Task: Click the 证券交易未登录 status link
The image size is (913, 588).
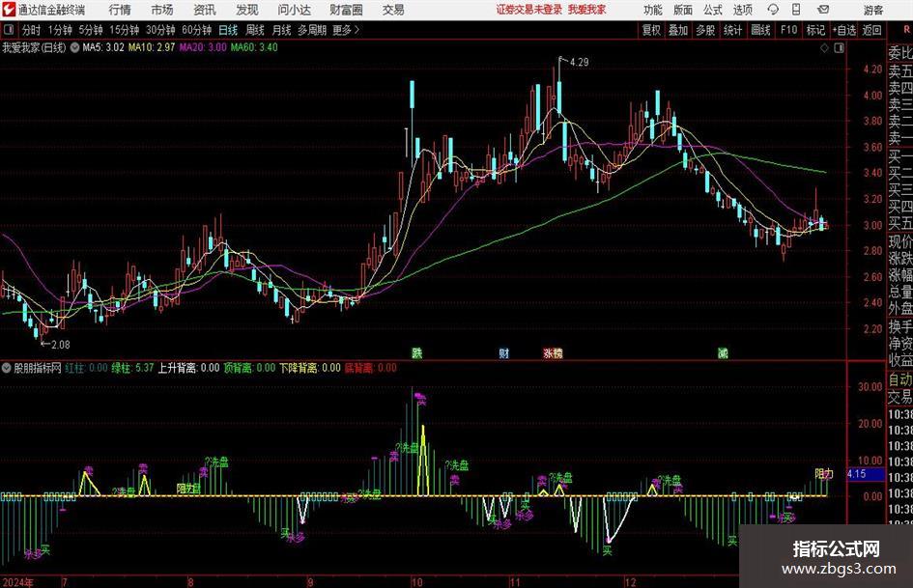Action: pyautogui.click(x=529, y=10)
